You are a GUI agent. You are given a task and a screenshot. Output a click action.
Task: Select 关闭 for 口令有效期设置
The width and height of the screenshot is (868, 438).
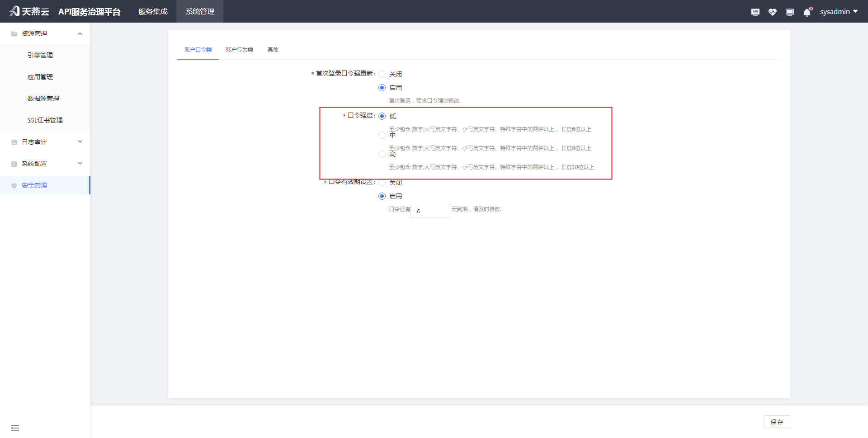382,182
